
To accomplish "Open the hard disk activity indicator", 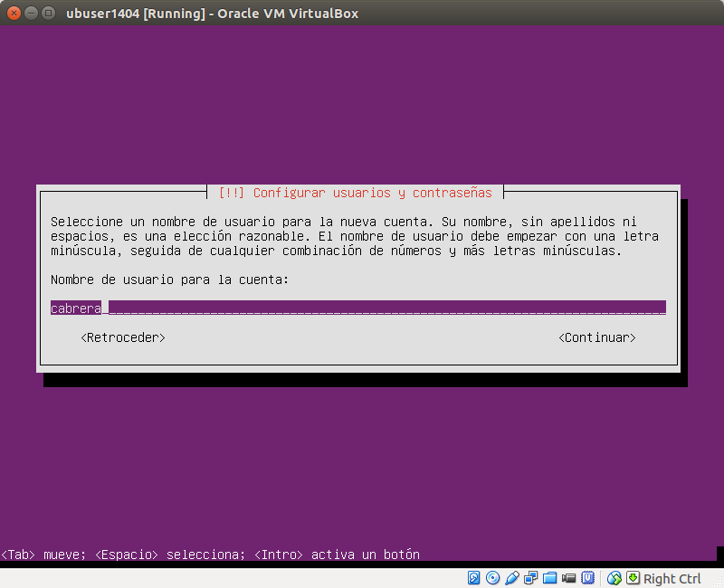I will pyautogui.click(x=472, y=578).
